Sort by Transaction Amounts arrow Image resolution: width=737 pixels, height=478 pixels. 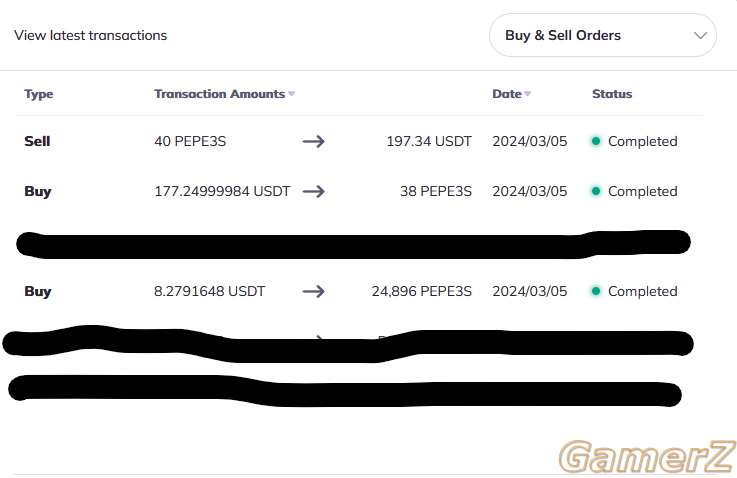[291, 94]
